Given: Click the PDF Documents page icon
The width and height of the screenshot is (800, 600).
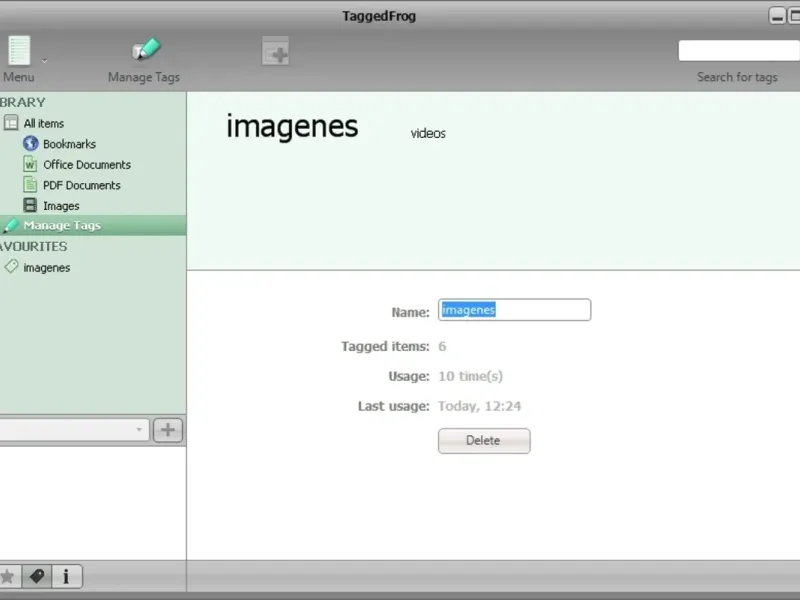Looking at the screenshot, I should [x=30, y=184].
